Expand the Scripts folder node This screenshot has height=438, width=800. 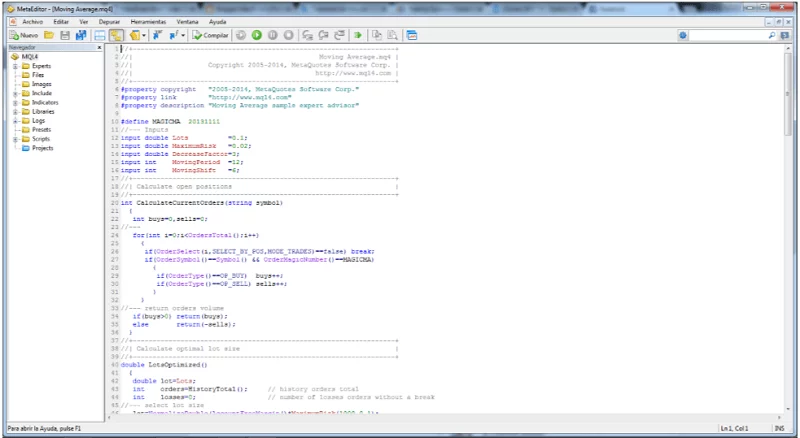(15, 139)
